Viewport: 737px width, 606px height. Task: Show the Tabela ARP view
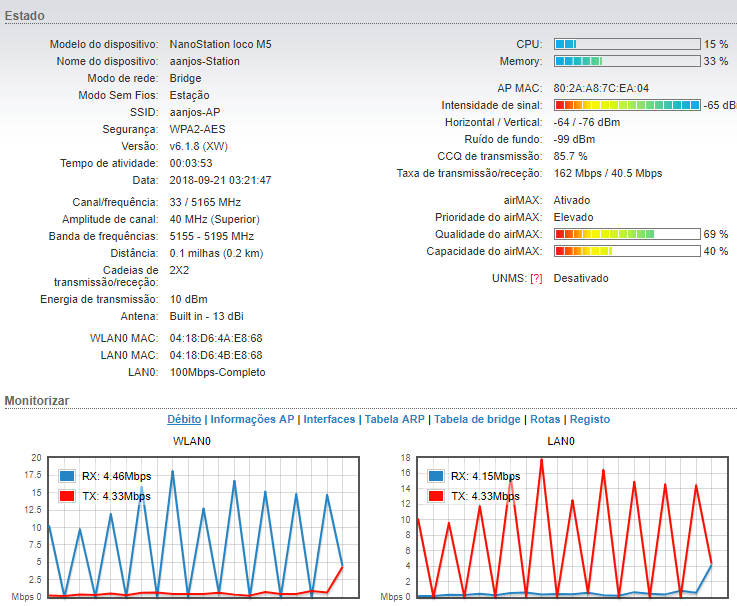click(x=395, y=420)
